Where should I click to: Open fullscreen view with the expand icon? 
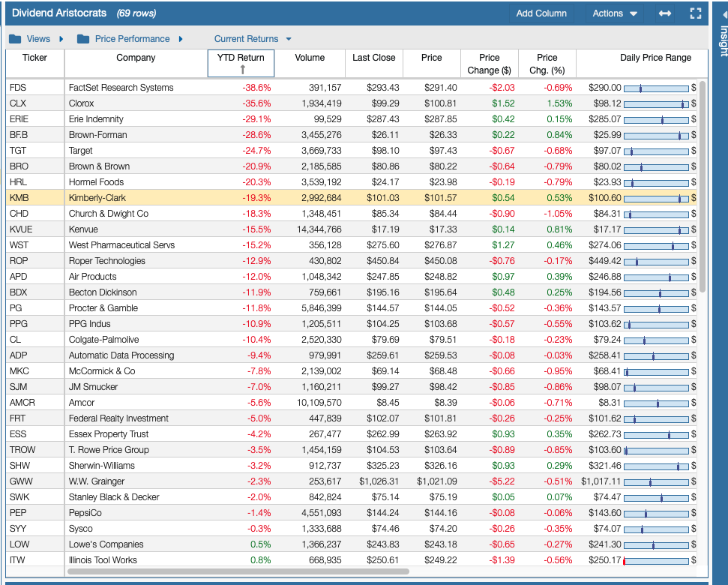(x=695, y=13)
